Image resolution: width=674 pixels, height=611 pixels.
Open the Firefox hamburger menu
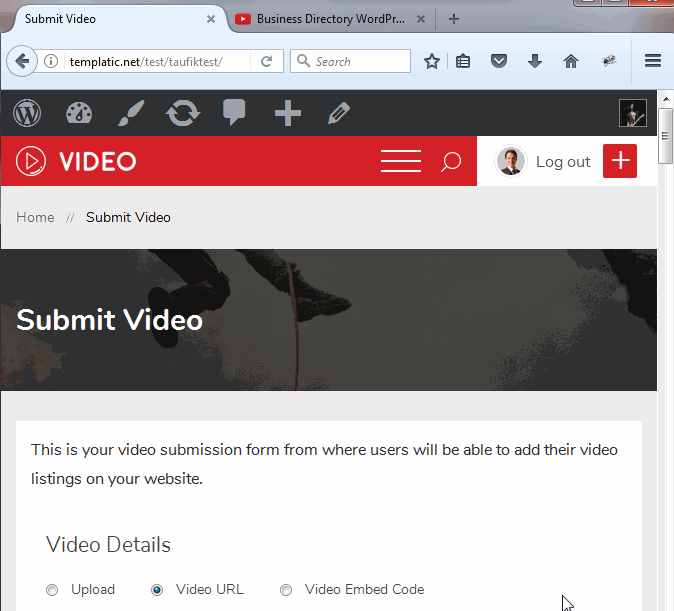click(x=653, y=61)
